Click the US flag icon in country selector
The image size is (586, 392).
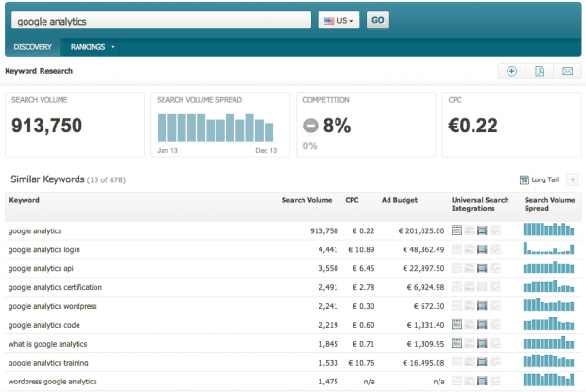point(329,21)
